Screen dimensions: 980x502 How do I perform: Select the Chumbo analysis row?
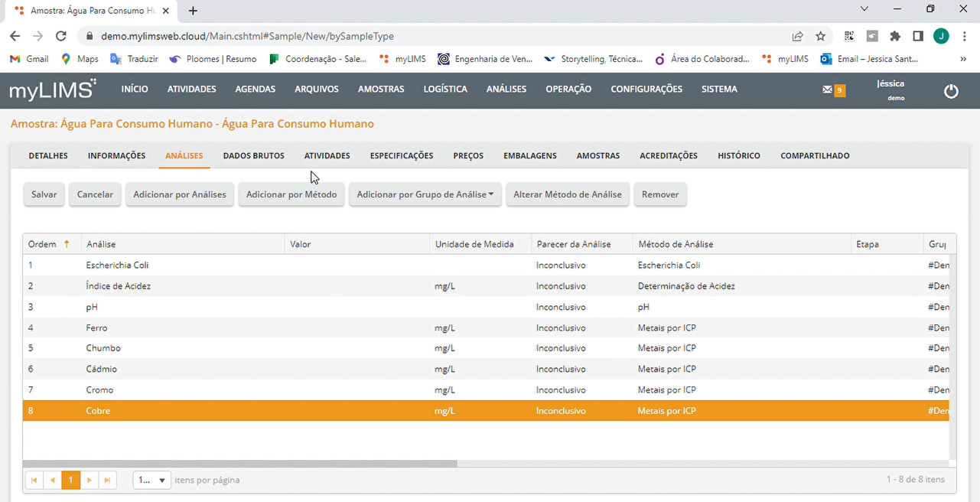tap(486, 348)
